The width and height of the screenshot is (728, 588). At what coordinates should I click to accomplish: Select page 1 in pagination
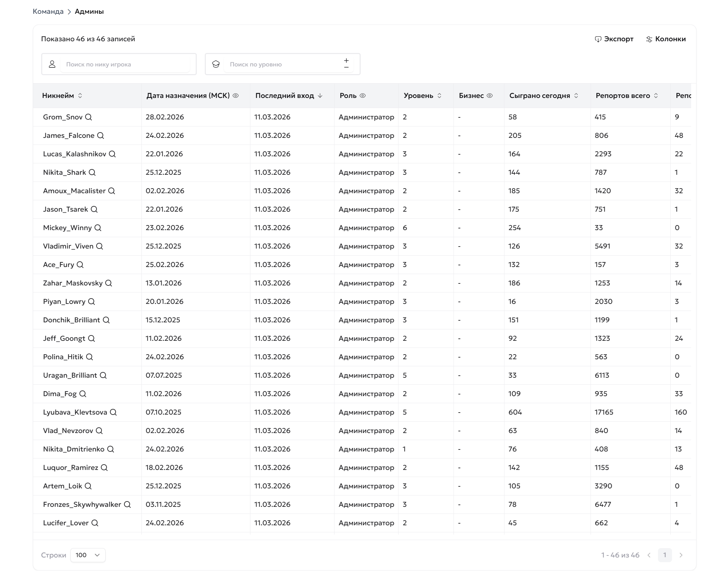click(665, 555)
